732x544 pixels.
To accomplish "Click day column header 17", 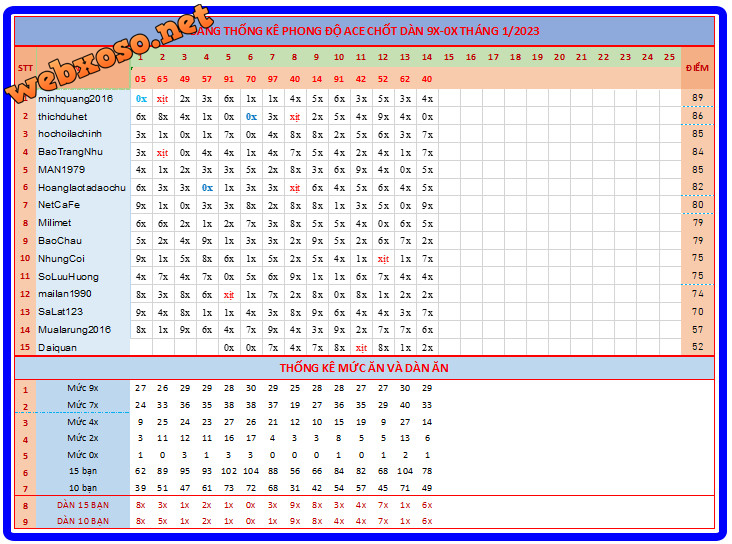I will (493, 57).
